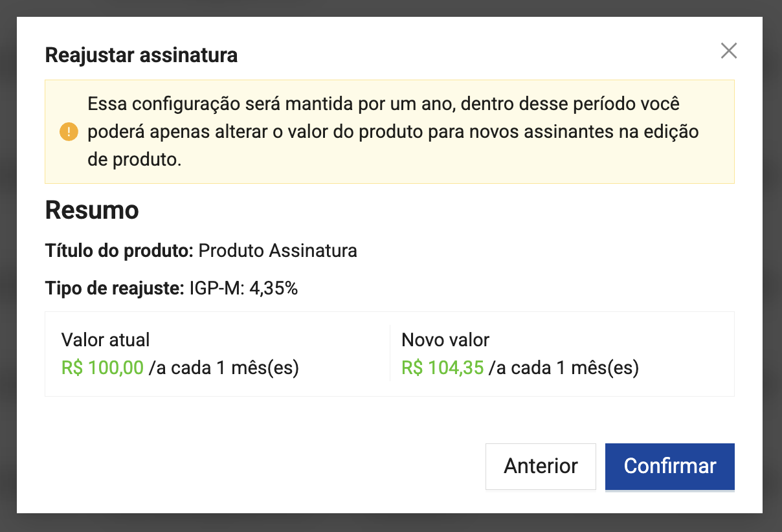
Task: Select the Produto Assinatura product name
Action: pyautogui.click(x=278, y=250)
